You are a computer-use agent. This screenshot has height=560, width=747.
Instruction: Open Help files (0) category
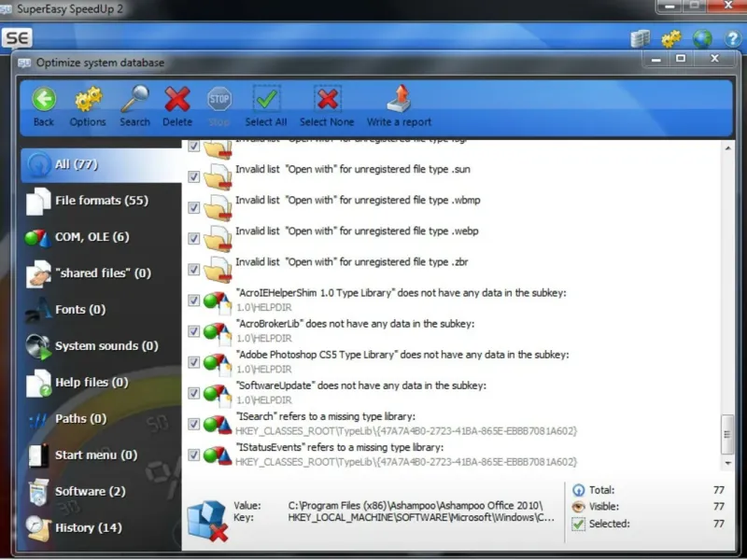101,383
